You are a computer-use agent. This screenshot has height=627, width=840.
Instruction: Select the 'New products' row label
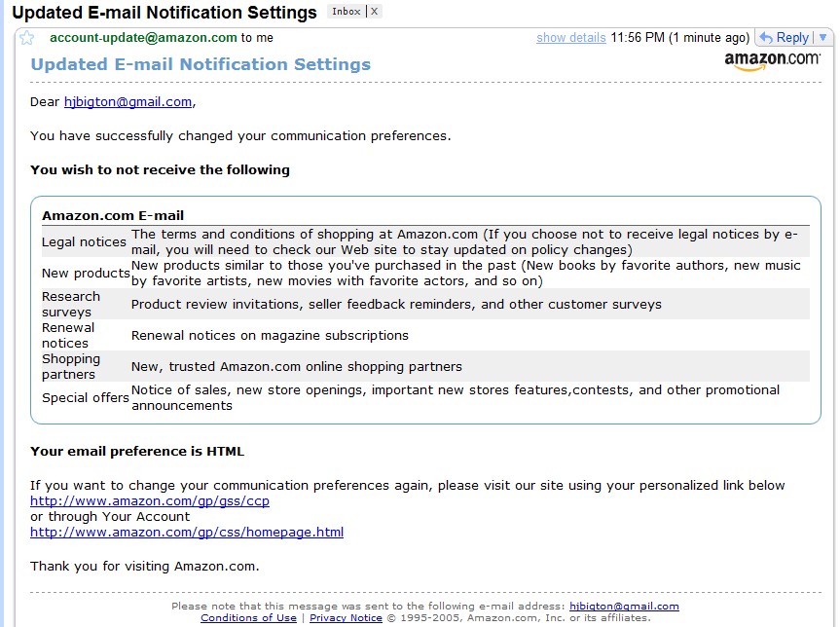coord(86,274)
